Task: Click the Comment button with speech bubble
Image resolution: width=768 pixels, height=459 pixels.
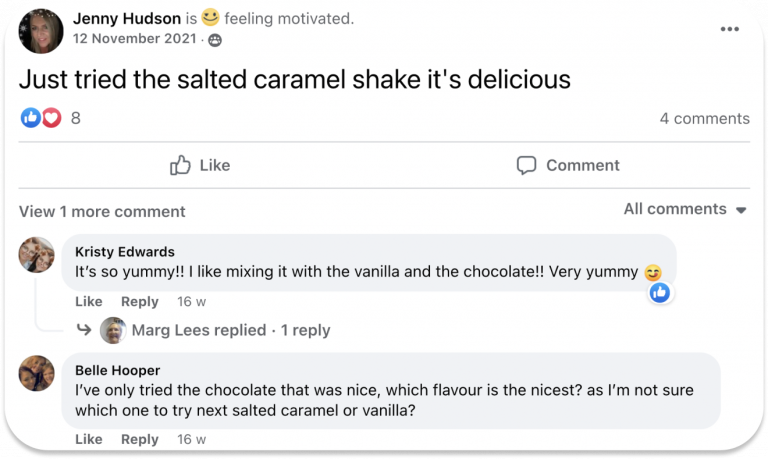Action: pos(568,165)
